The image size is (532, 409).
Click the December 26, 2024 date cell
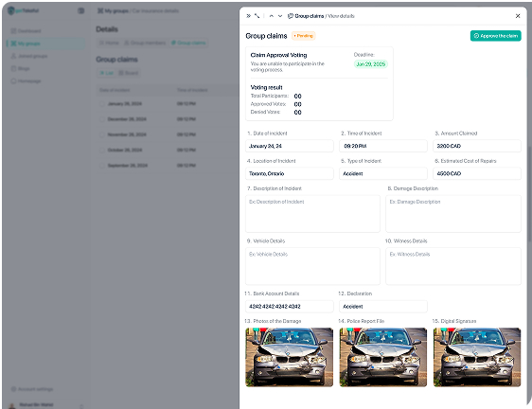pyautogui.click(x=127, y=119)
